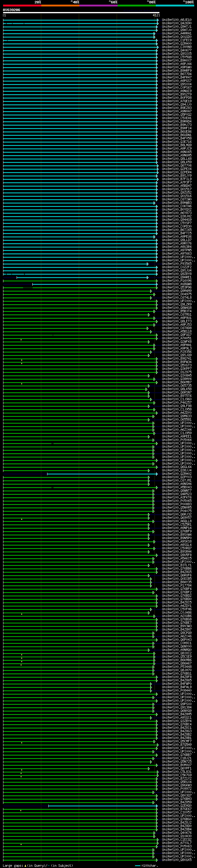Screen dimensions: 197x868
Task: Select the UniRef100_A6QLL8 label
Action: pyautogui.click(x=177, y=521)
